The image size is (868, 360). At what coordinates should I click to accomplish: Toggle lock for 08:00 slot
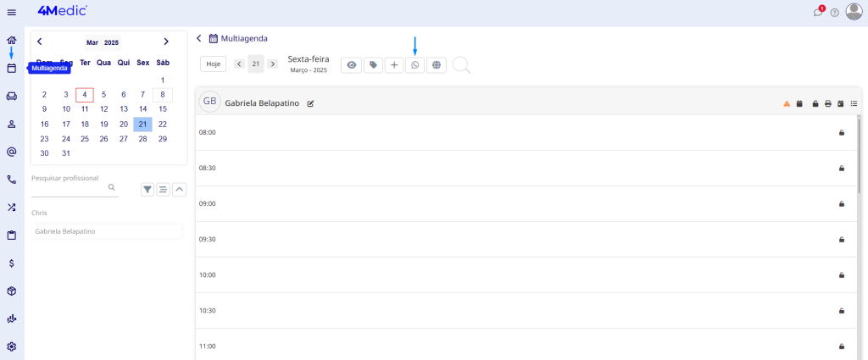(842, 133)
